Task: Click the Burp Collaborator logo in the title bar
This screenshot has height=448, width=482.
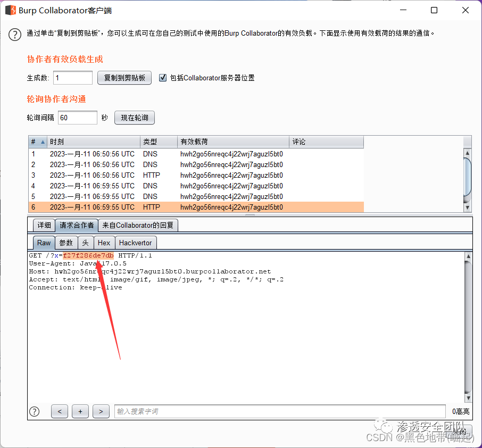Action: [x=11, y=10]
